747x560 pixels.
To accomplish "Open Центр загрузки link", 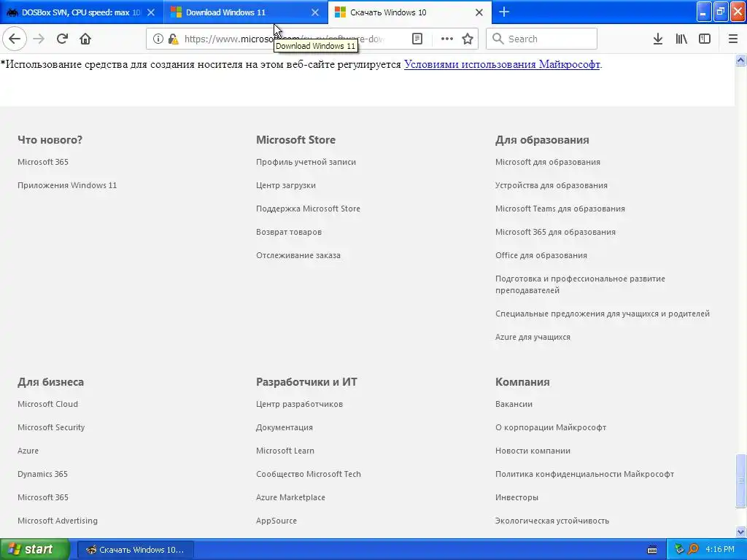I will point(286,185).
